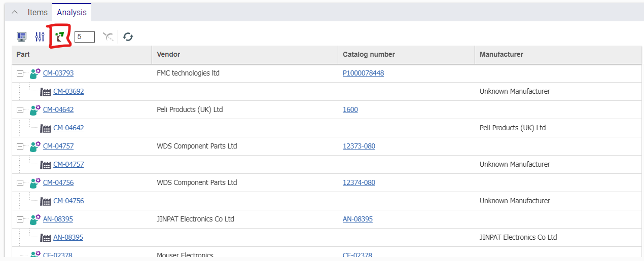Click vendor person icon beside CM-03793

(35, 73)
